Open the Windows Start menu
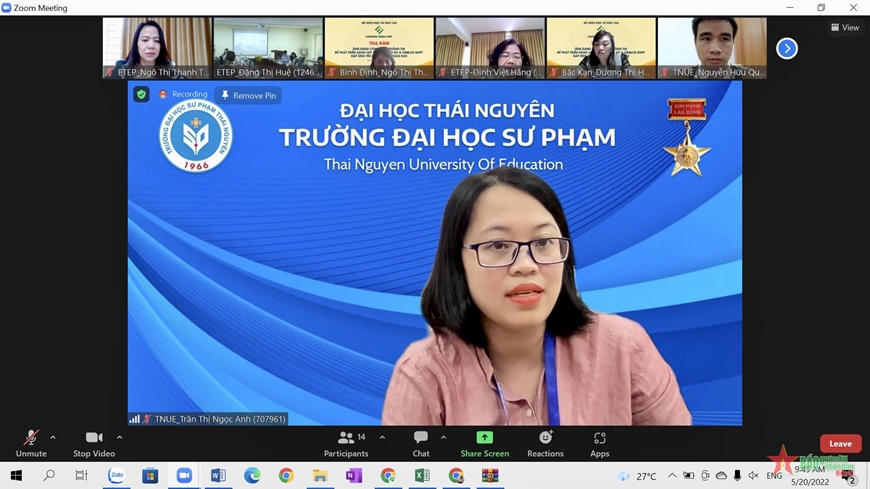The image size is (870, 489). point(16,476)
